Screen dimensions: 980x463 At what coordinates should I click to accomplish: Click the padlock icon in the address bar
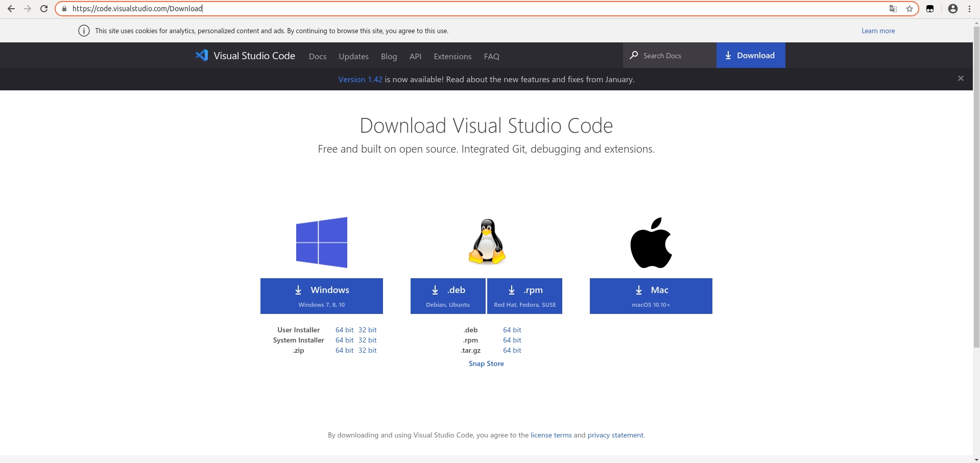click(x=64, y=9)
